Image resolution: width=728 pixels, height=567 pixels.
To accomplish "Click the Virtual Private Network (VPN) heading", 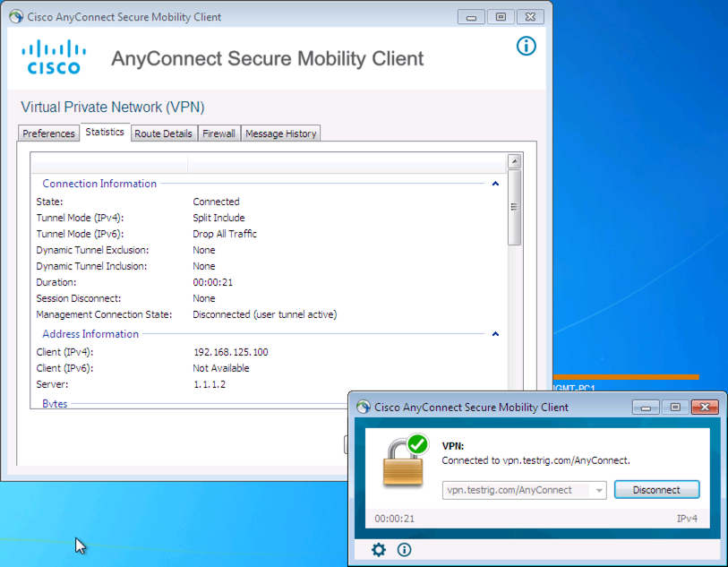I will 113,107.
